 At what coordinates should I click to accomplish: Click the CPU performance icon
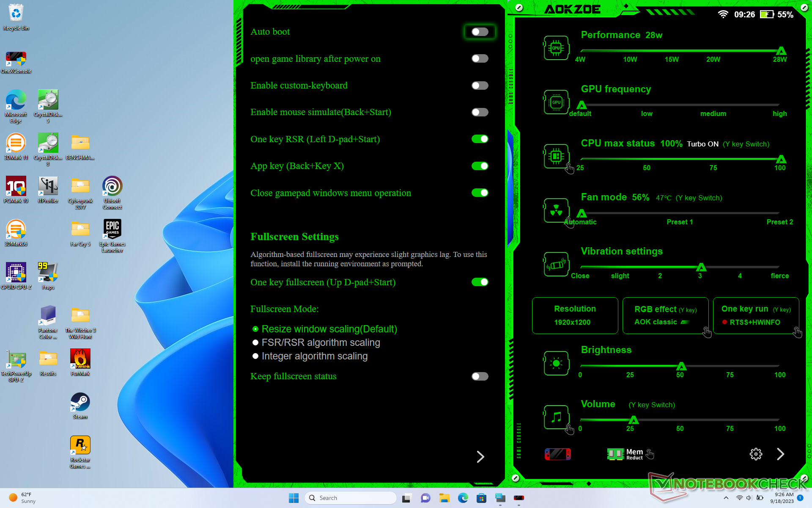click(556, 48)
